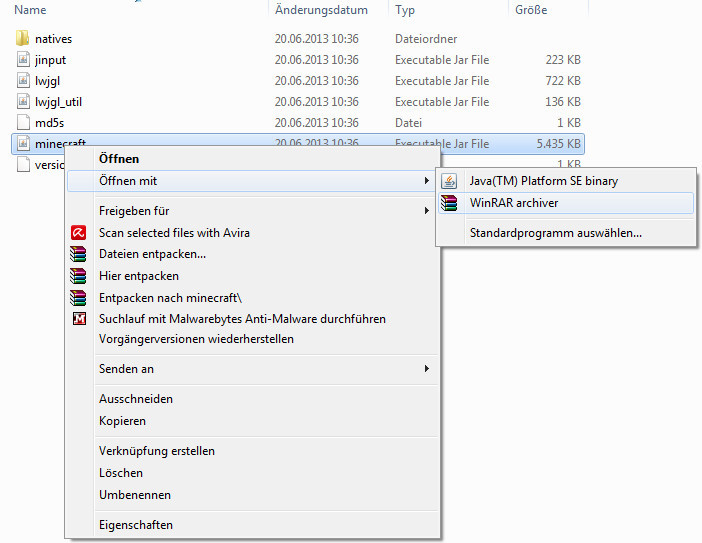Choose Löschen from context menu
Viewport: 702px width, 543px height.
point(121,473)
